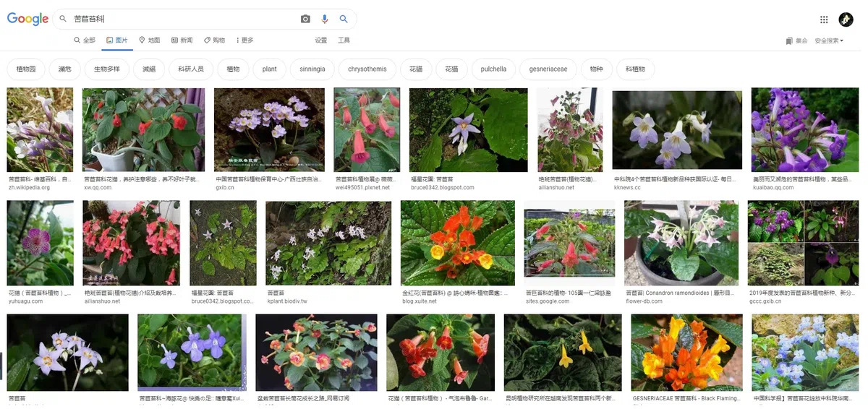868x409 pixels.
Task: Select the 图片 images tab
Action: click(116, 40)
